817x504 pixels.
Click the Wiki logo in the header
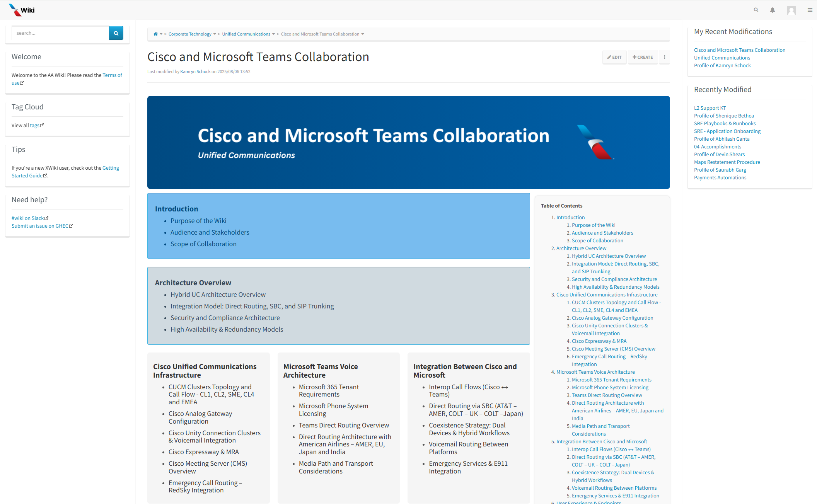coord(22,10)
